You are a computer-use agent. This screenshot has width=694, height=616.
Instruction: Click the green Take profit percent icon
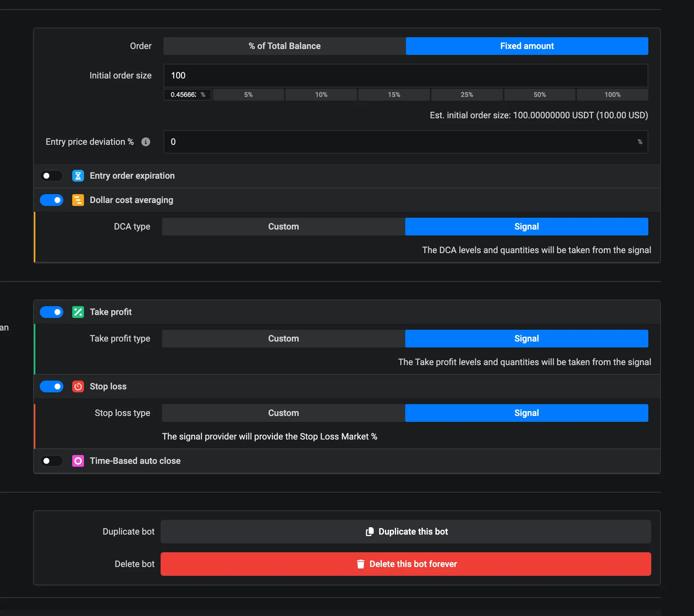[x=78, y=312]
